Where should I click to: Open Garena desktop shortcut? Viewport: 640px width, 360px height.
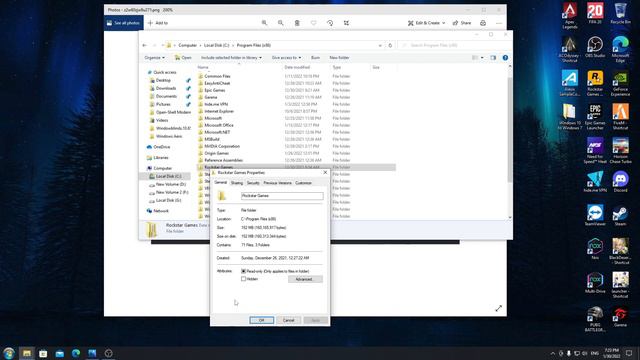pos(620,317)
